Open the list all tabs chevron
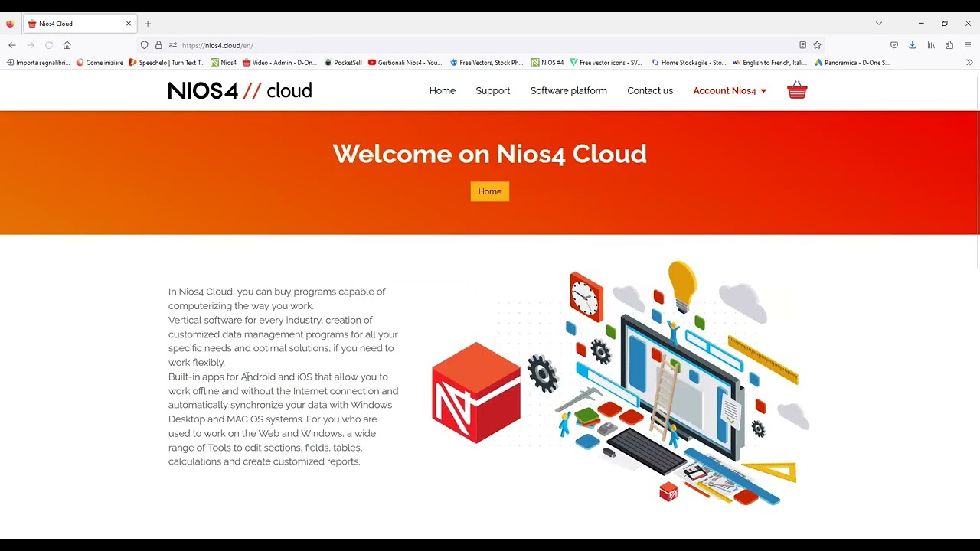This screenshot has width=980, height=551. click(x=879, y=24)
